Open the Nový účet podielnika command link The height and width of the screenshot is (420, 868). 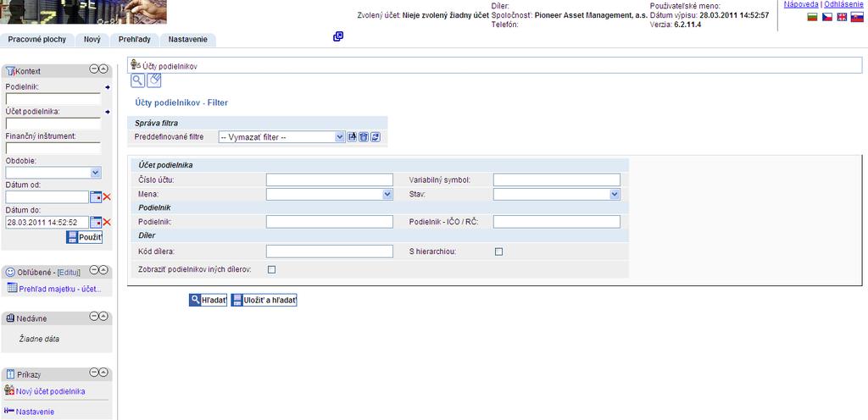pyautogui.click(x=50, y=391)
